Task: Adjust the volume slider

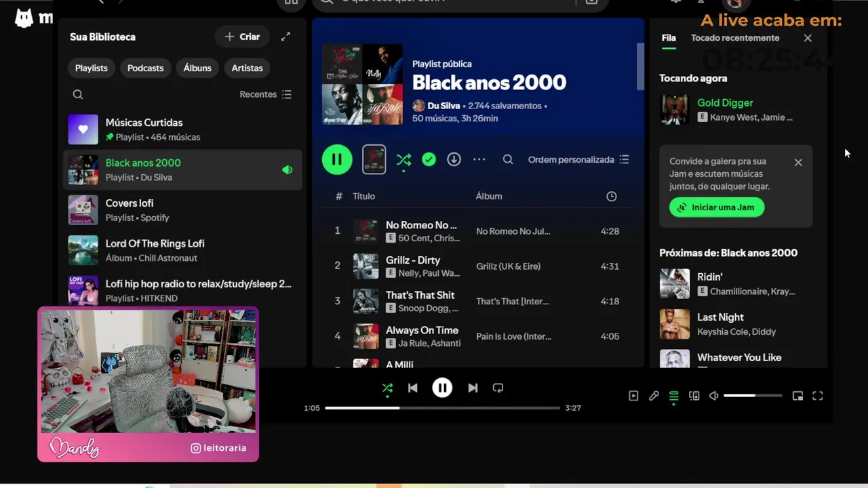Action: (753, 396)
